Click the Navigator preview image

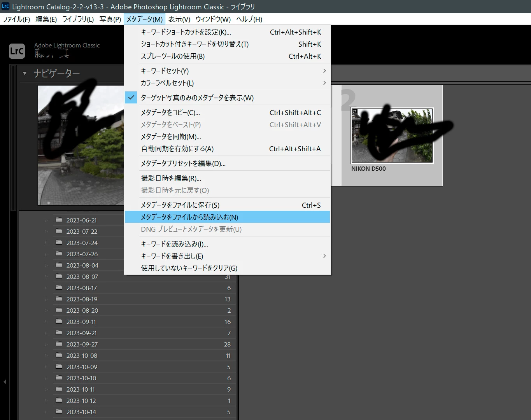coord(81,145)
